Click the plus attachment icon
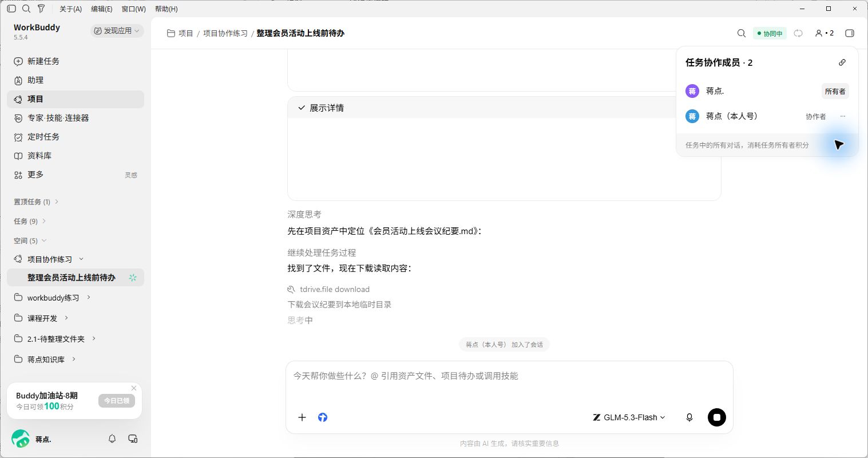 pos(302,417)
